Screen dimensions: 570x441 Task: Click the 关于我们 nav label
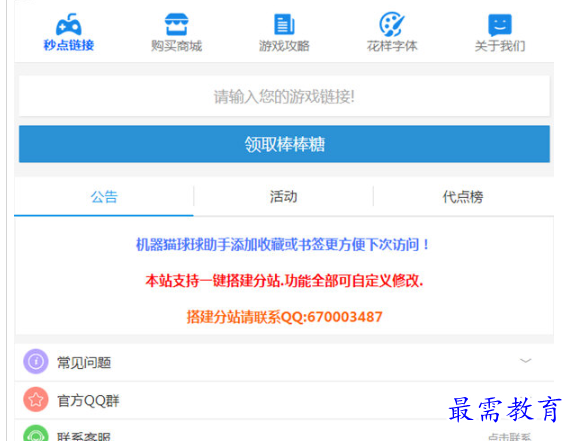pos(500,46)
